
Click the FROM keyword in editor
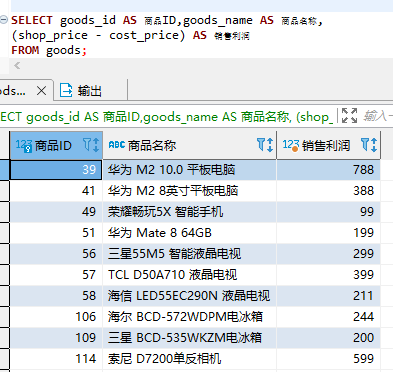[25, 50]
